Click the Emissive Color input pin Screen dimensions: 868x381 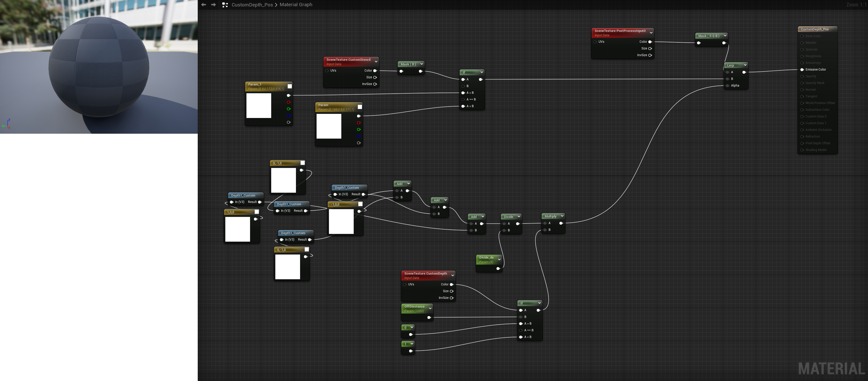point(802,70)
